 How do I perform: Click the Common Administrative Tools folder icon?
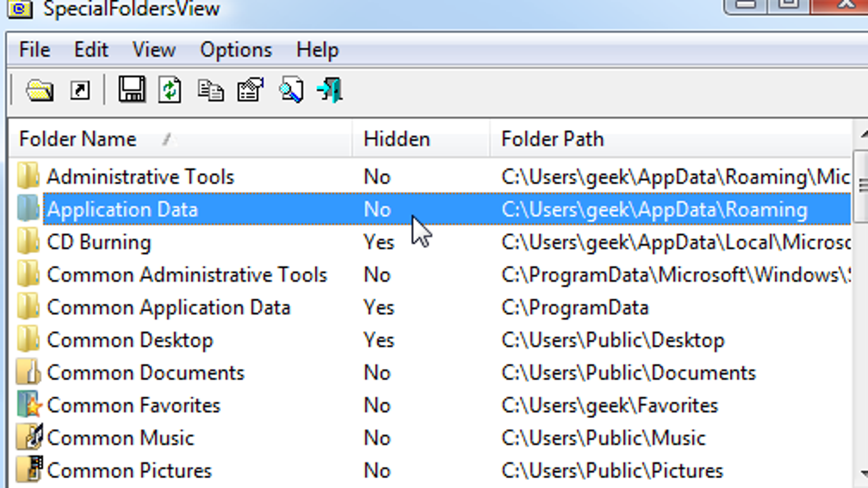28,274
